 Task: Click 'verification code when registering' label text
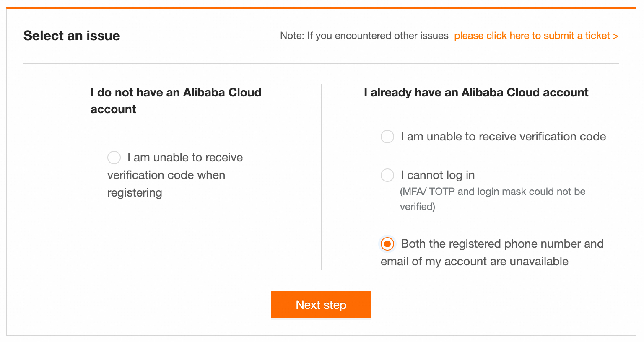tap(166, 175)
